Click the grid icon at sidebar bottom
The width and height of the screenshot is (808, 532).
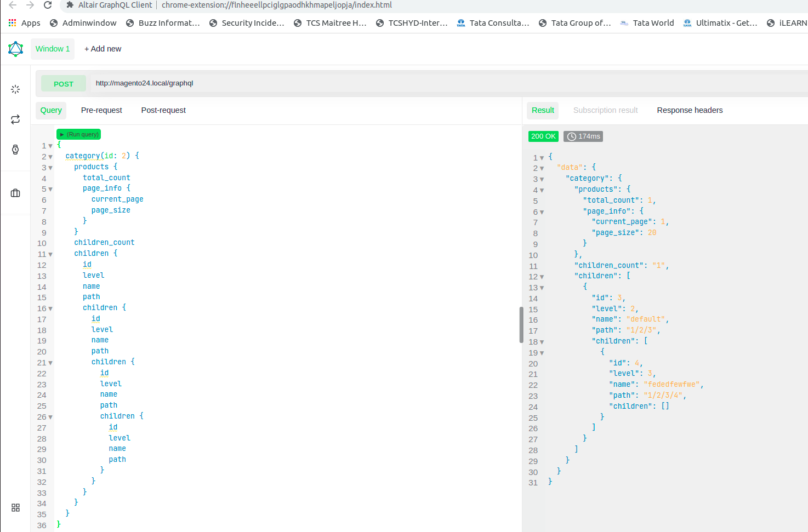15,508
